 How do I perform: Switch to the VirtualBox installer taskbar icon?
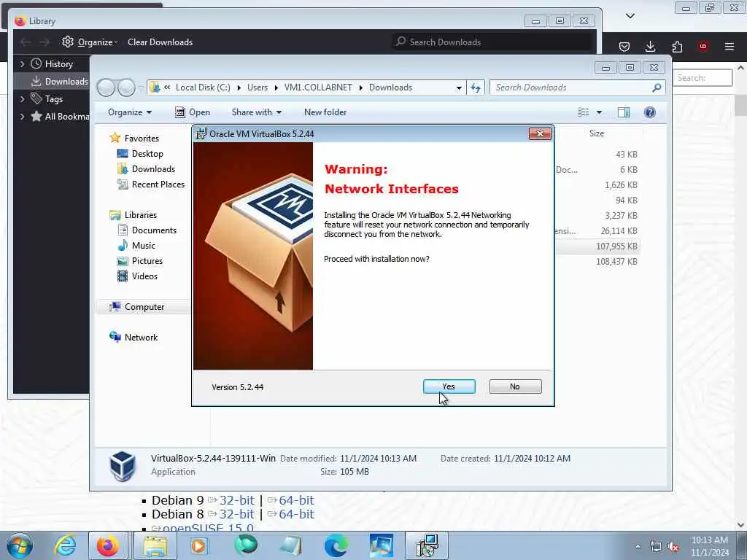[426, 545]
